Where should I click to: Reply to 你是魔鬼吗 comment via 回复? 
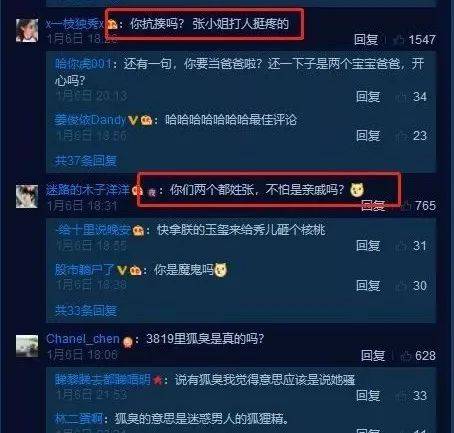tap(368, 286)
